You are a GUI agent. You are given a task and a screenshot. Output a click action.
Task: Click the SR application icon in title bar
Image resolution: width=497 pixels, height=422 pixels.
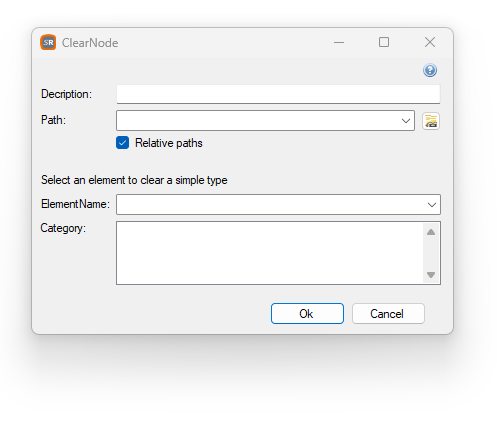pos(48,42)
